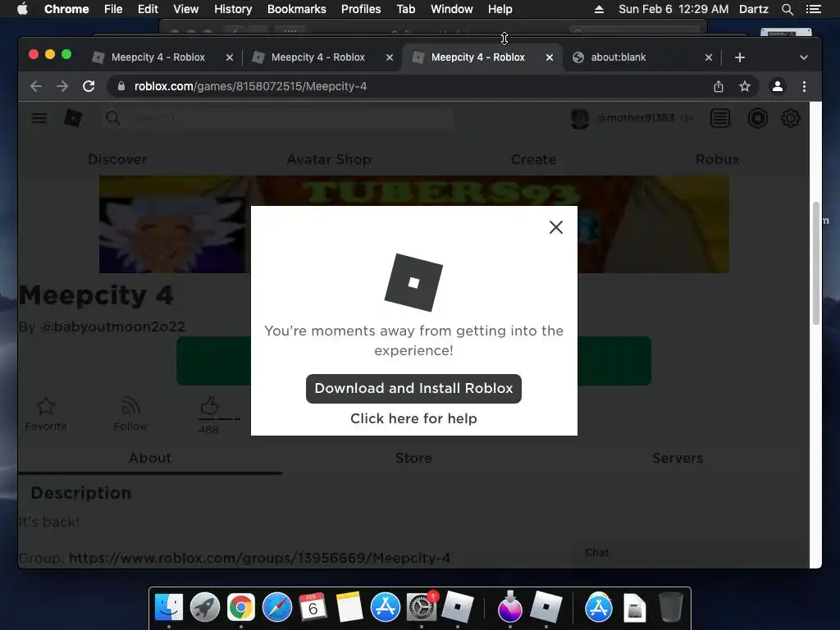This screenshot has height=630, width=840.
Task: Reload the page with the refresh icon
Action: [x=89, y=86]
